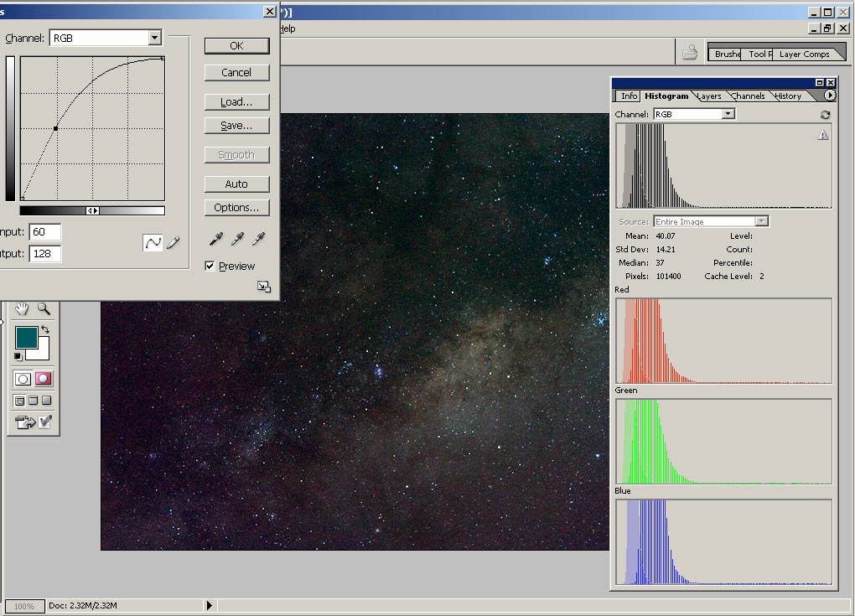Uncheck the Preview checkbox
The image size is (855, 616).
(210, 267)
